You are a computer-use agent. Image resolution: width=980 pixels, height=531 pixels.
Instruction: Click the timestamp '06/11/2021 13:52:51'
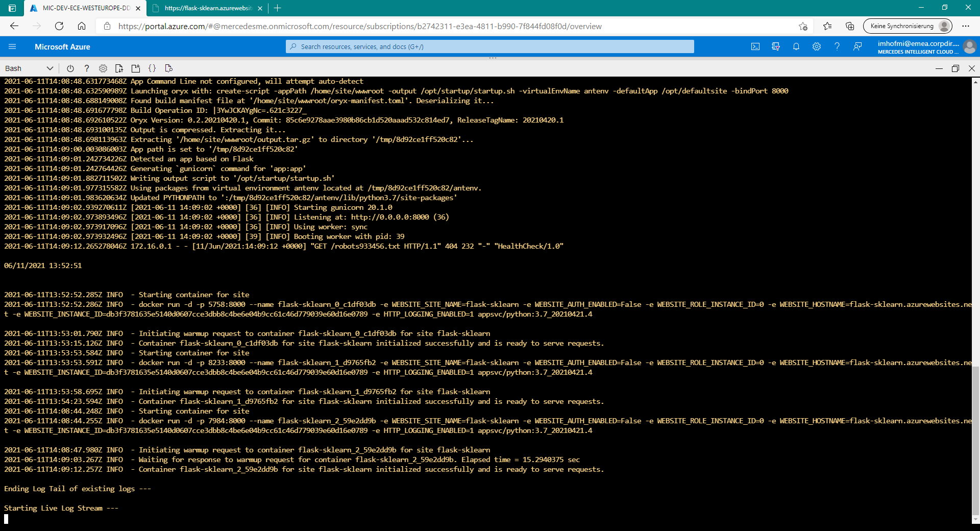click(43, 265)
